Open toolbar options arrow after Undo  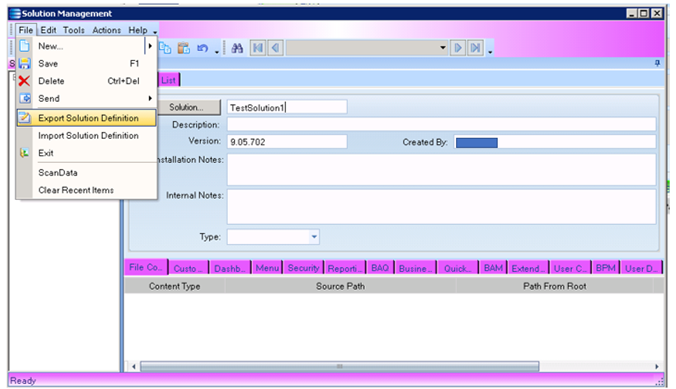point(217,52)
